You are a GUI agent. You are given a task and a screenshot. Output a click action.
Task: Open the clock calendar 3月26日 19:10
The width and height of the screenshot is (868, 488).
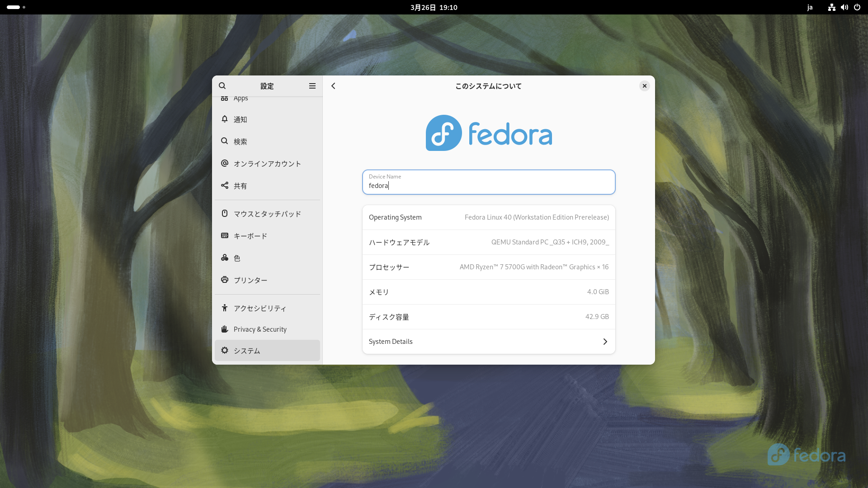coord(434,7)
